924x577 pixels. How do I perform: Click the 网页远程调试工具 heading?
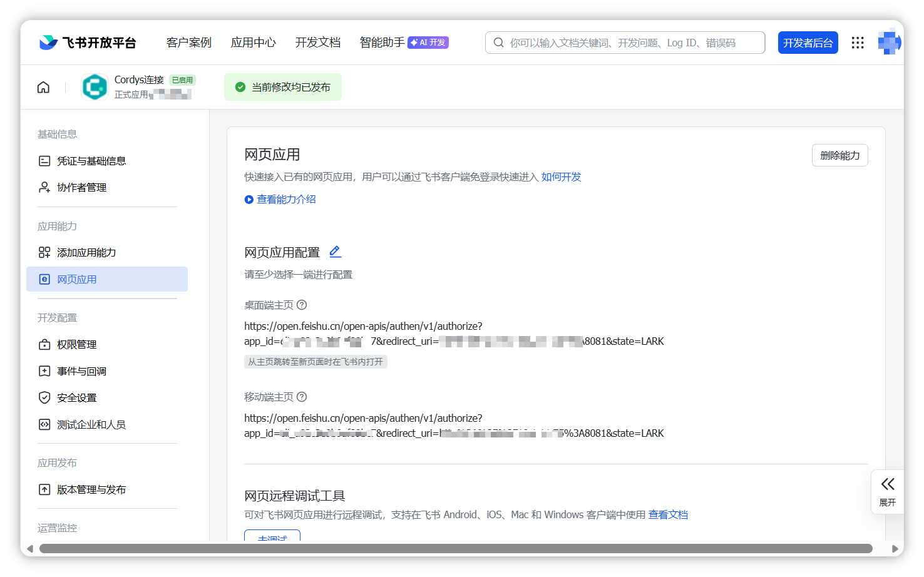click(295, 496)
